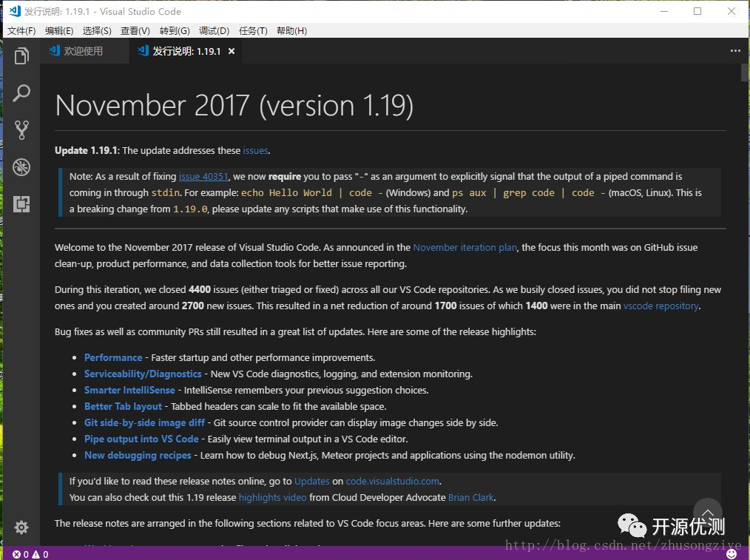Open the 查看(V) menu
The image size is (750, 560).
point(135,30)
